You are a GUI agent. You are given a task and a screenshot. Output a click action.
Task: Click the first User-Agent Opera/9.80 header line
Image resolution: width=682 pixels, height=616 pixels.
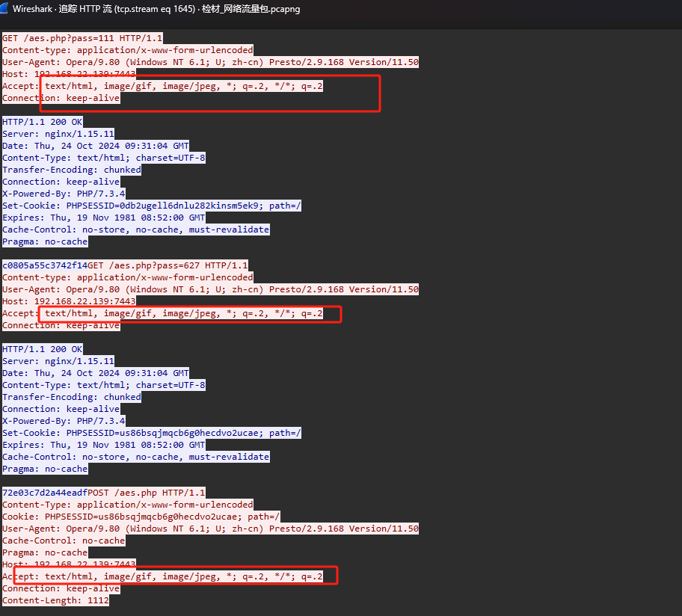click(210, 62)
